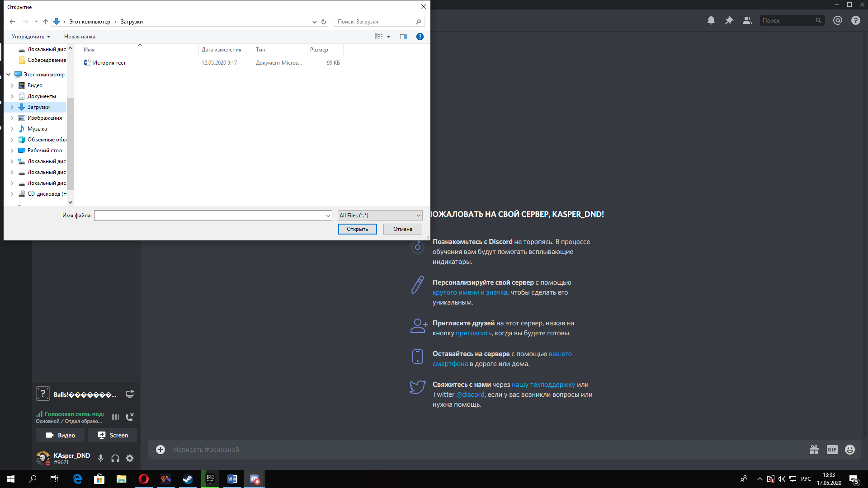Open Discord help question mark icon
The width and height of the screenshot is (868, 488).
(x=856, y=20)
